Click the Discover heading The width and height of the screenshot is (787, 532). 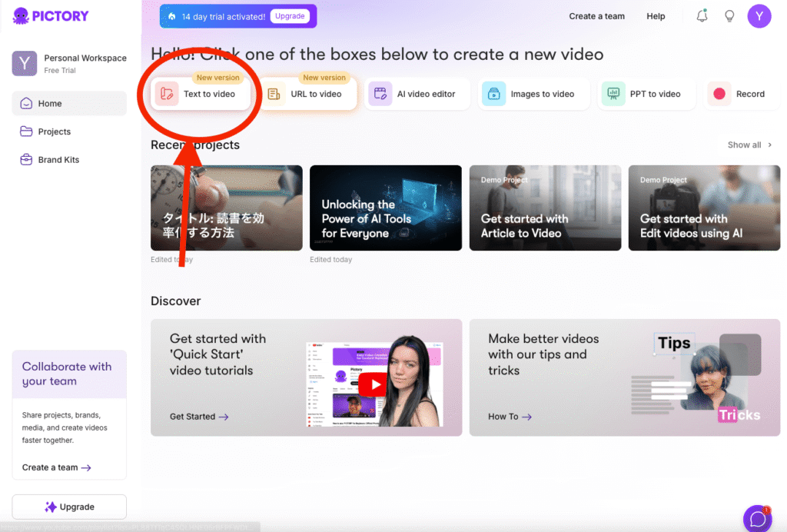click(176, 301)
